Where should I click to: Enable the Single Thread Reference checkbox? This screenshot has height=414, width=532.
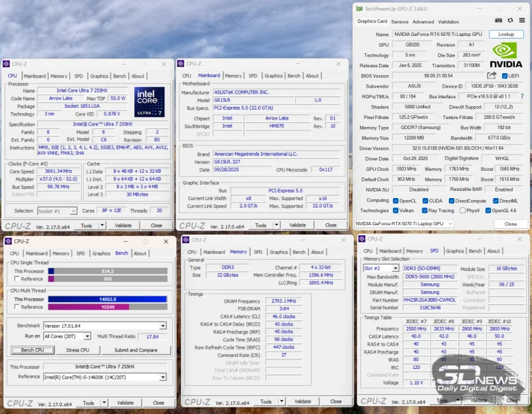tap(16, 279)
